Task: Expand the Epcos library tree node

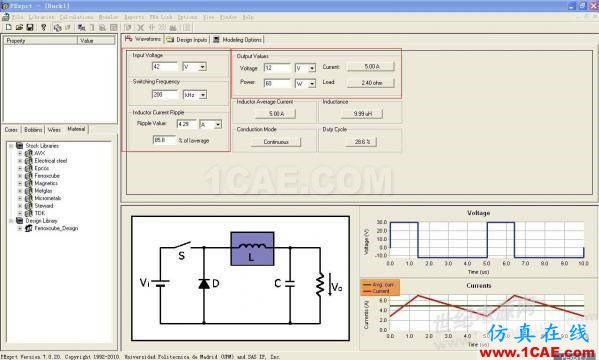Action: [x=20, y=168]
